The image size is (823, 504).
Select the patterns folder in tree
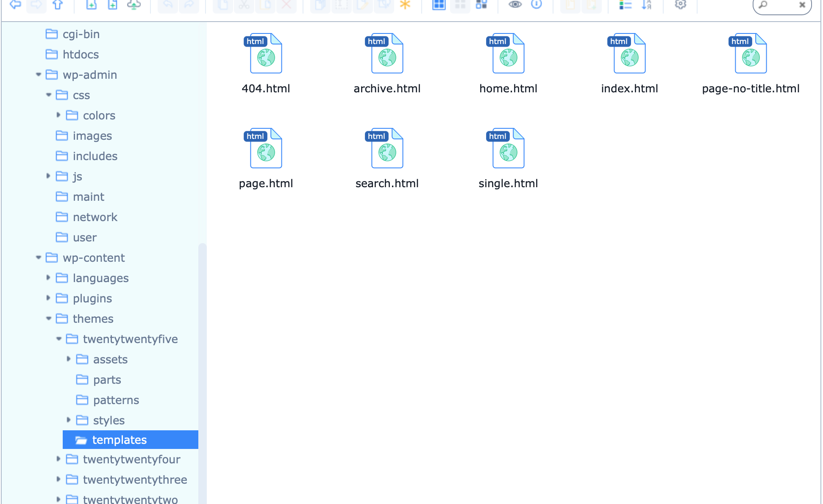[x=116, y=400]
